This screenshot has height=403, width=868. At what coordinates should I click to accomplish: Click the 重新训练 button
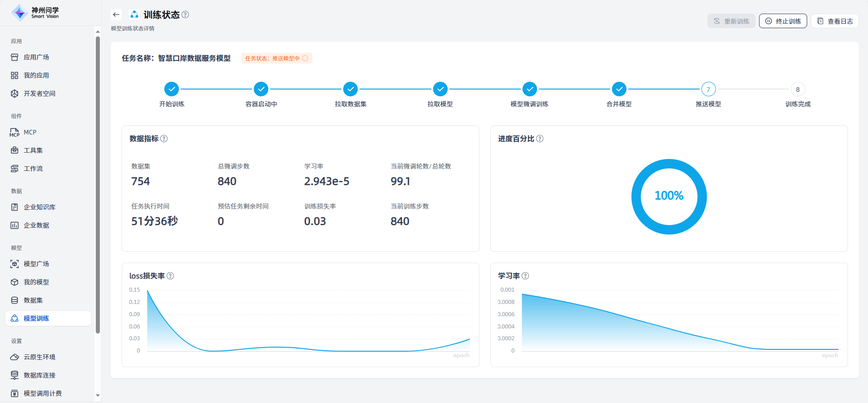pyautogui.click(x=731, y=21)
